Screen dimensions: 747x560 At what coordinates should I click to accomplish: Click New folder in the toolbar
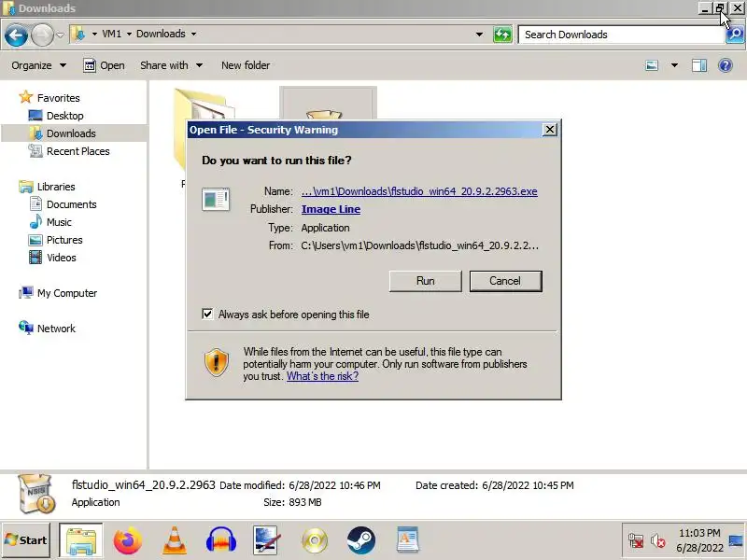pyautogui.click(x=246, y=65)
